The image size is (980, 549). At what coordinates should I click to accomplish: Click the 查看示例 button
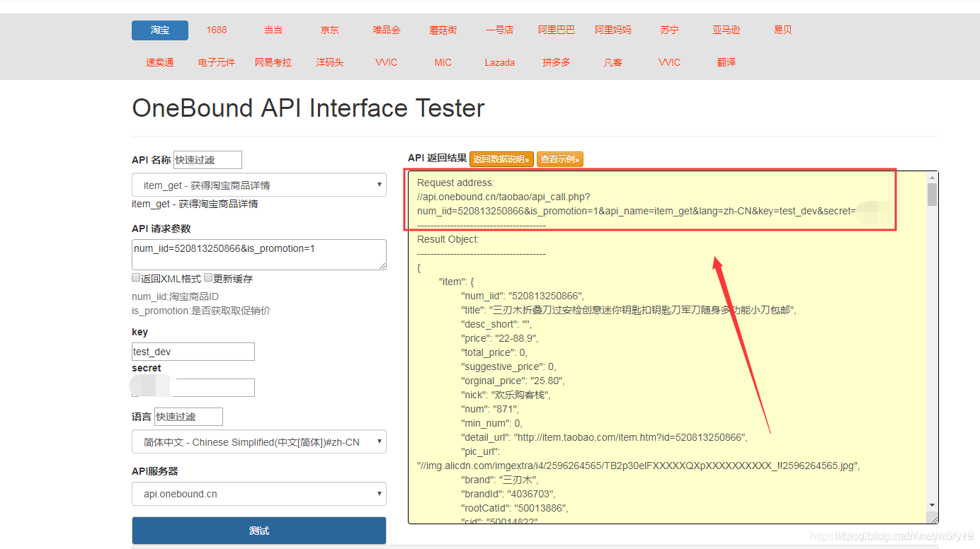click(x=559, y=159)
